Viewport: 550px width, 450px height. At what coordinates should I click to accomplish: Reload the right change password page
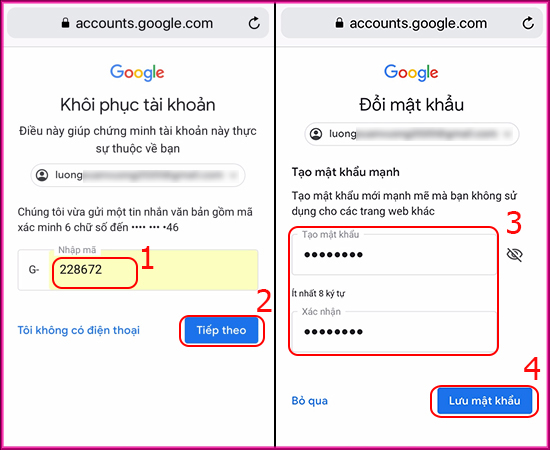(x=528, y=23)
